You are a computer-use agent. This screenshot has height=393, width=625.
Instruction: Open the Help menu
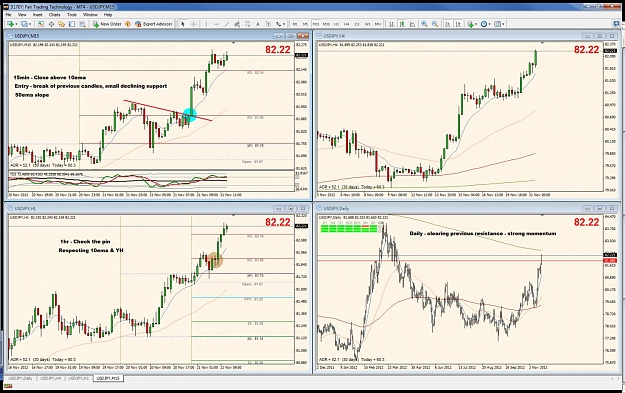tap(108, 15)
